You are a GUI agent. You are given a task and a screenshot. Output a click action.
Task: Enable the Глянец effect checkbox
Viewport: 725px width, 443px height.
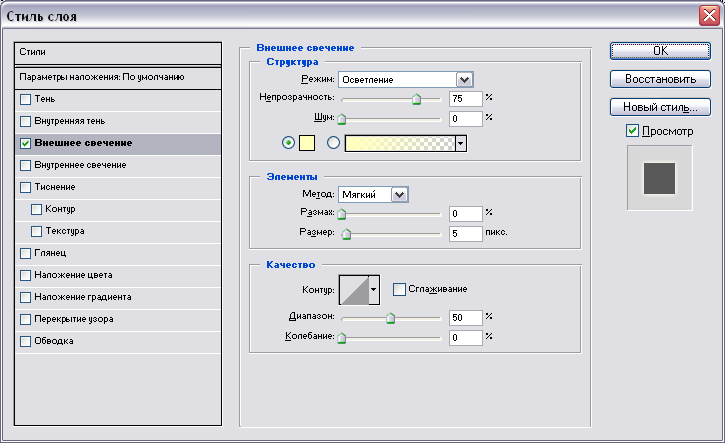point(25,253)
